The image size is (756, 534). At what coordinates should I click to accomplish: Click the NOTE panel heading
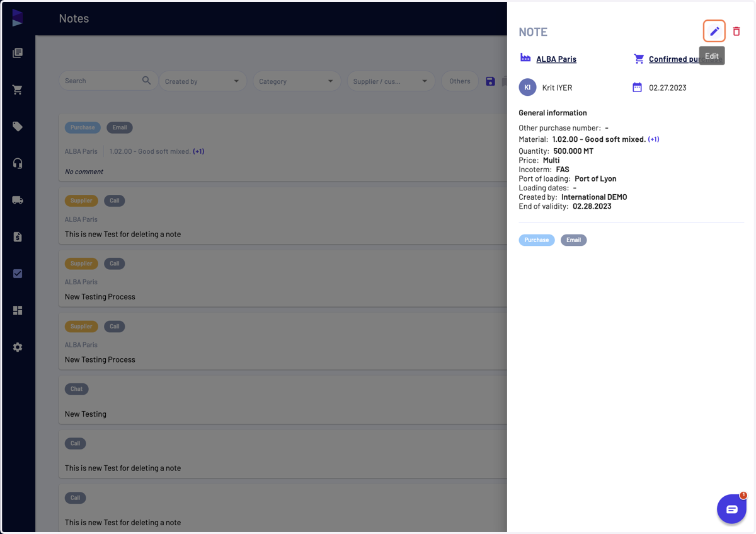click(x=533, y=32)
